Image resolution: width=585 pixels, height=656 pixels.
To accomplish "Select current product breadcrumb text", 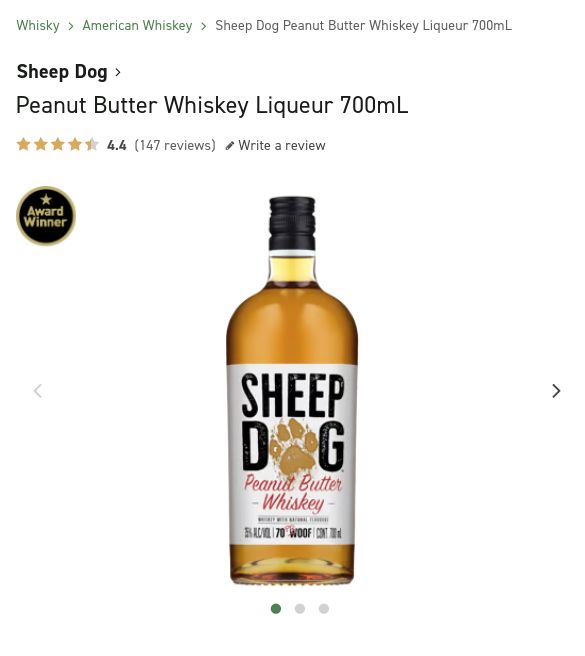I will pyautogui.click(x=363, y=26).
